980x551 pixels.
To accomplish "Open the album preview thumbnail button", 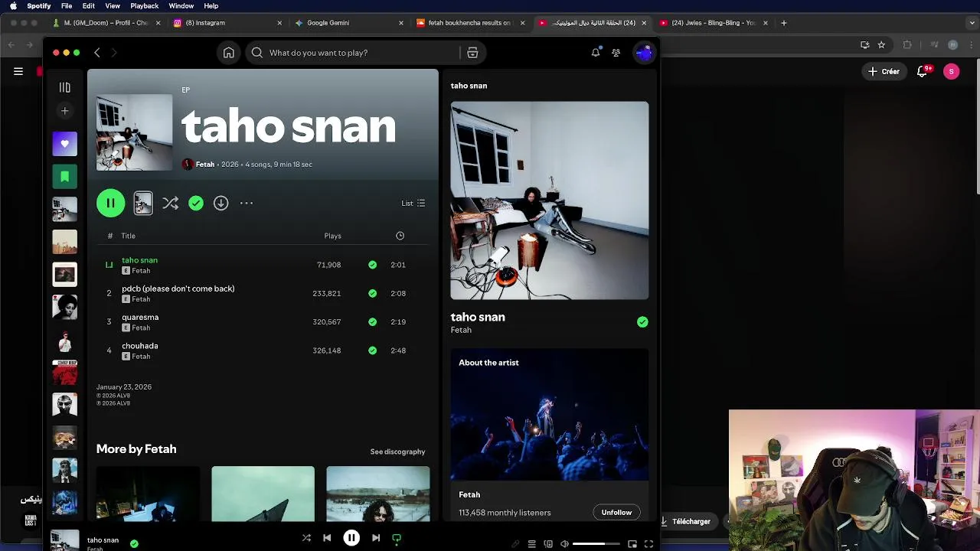I will point(143,203).
